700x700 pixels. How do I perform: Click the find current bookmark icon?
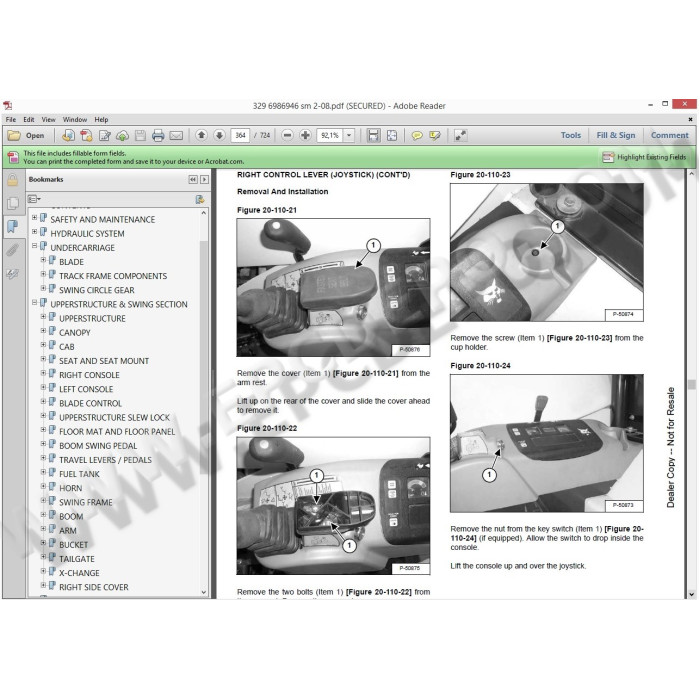200,199
